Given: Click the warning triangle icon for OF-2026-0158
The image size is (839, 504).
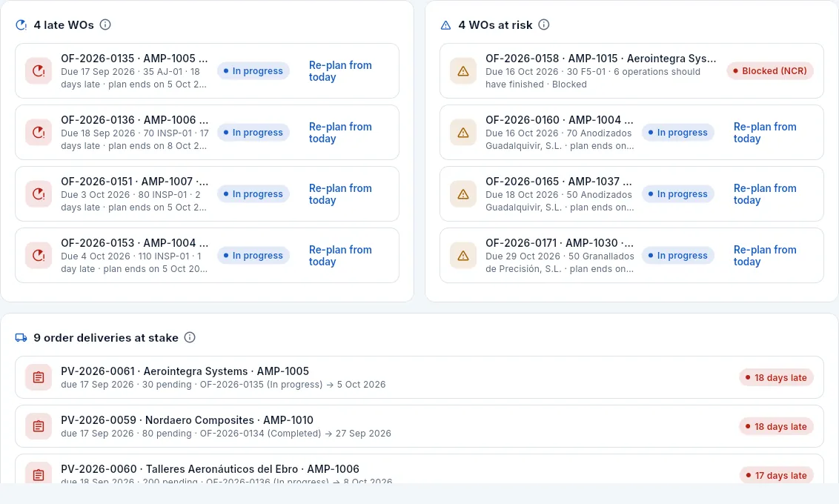Looking at the screenshot, I should pyautogui.click(x=463, y=71).
